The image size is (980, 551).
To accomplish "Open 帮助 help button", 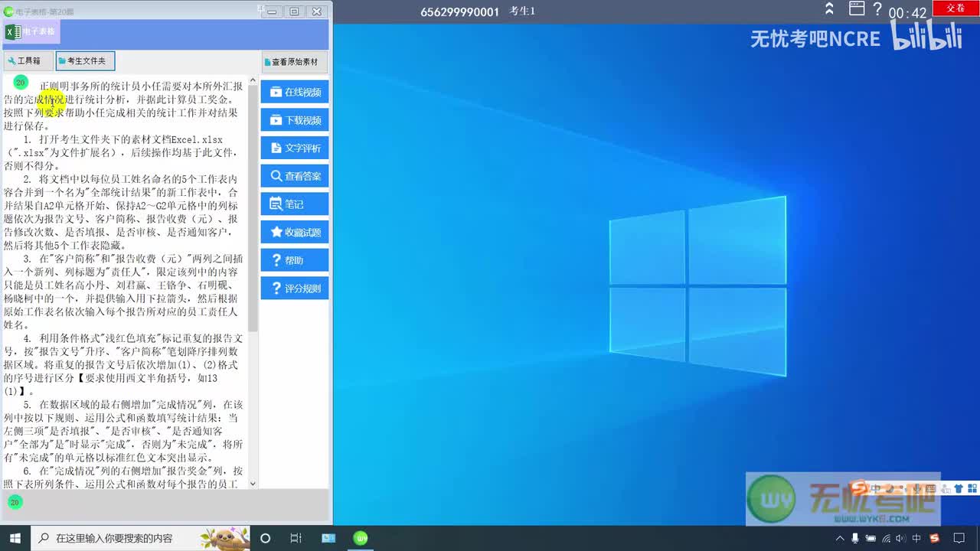I will click(x=295, y=260).
